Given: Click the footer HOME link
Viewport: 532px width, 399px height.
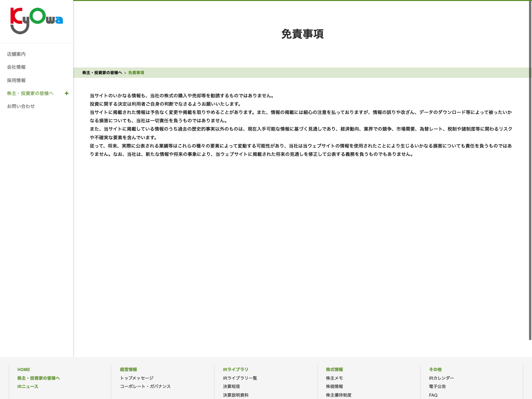Looking at the screenshot, I should pos(24,369).
